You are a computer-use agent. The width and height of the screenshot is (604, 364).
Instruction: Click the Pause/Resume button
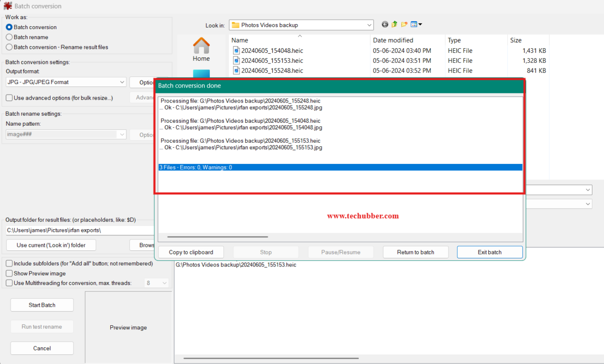click(341, 252)
